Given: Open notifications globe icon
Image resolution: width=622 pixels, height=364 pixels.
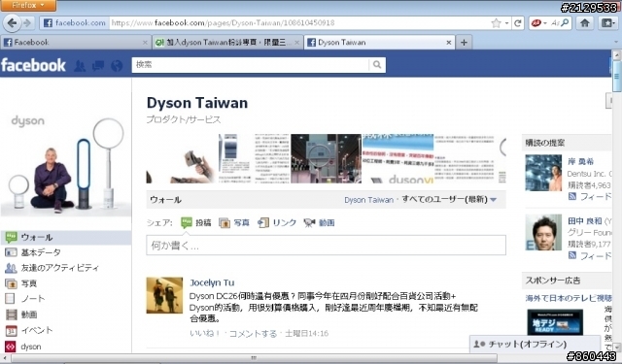Looking at the screenshot, I should pyautogui.click(x=117, y=66).
